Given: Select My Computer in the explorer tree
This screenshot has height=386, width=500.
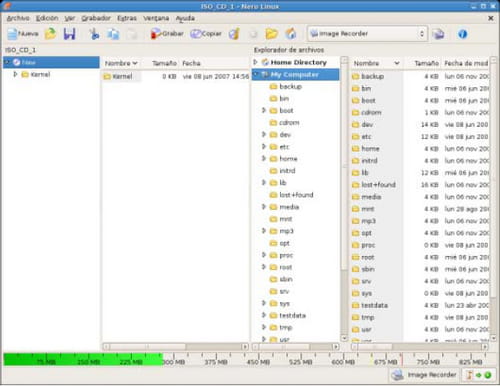Looking at the screenshot, I should 295,74.
